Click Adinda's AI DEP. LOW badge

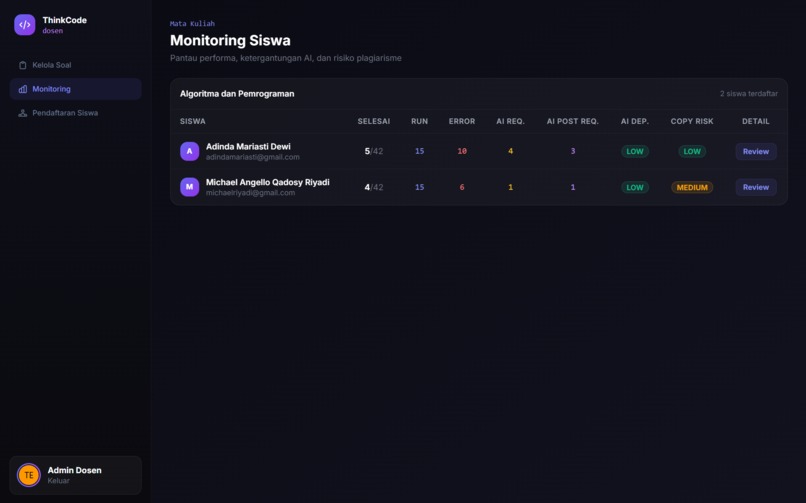tap(635, 152)
